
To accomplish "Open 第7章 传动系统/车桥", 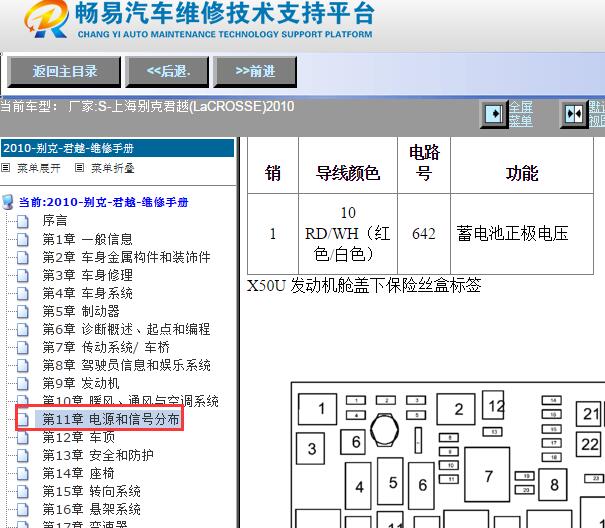I will pos(106,347).
